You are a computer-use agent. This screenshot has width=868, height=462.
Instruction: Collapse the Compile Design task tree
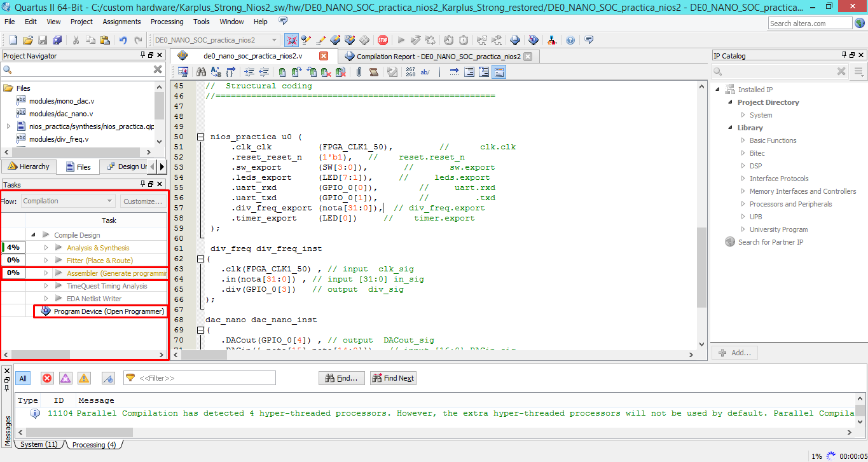tap(33, 235)
